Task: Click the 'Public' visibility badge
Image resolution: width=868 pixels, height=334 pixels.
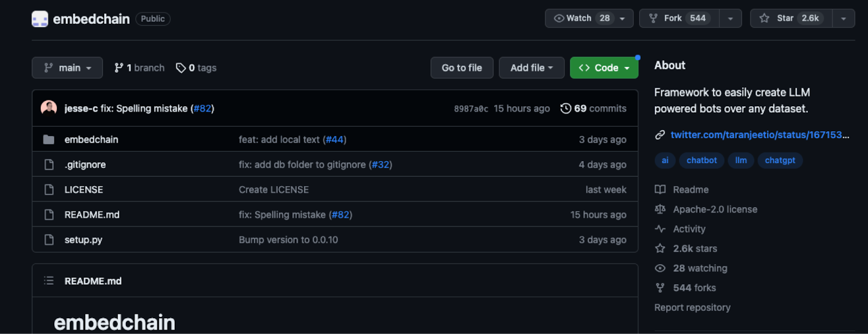Action: coord(153,19)
